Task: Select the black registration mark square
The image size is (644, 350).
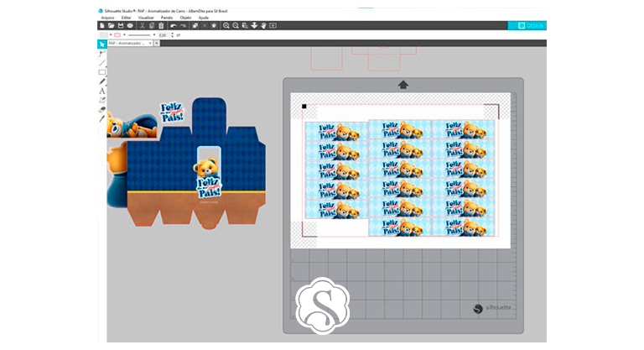Action: click(x=304, y=107)
